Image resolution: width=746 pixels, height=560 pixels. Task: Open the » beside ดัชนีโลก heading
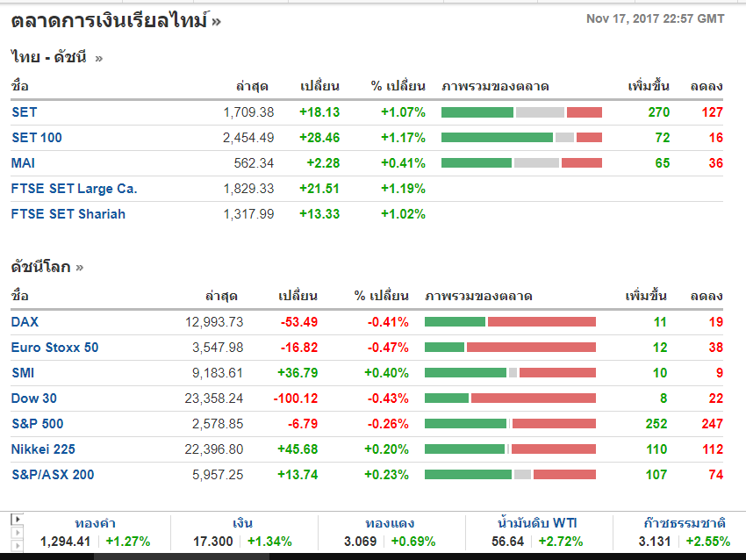point(80,267)
